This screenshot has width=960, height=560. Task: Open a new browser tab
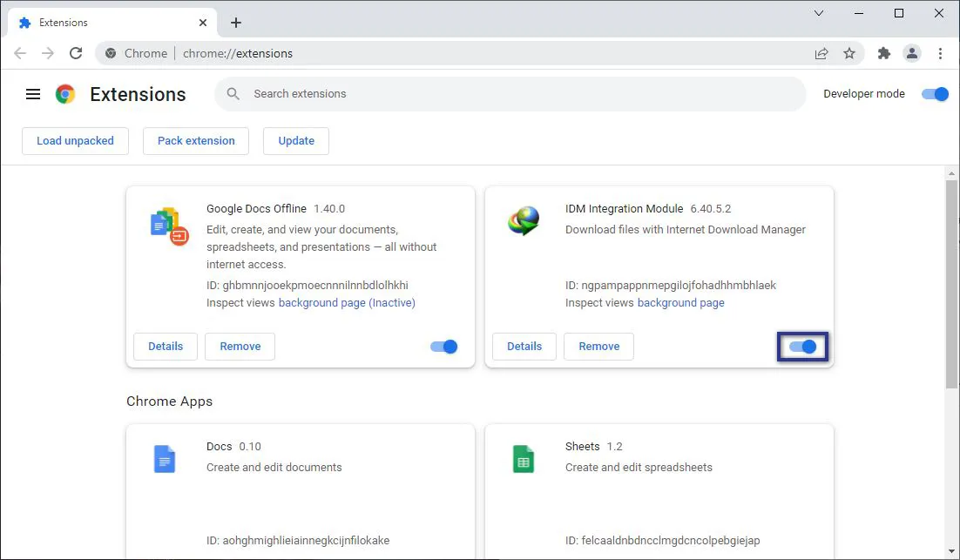tap(235, 22)
